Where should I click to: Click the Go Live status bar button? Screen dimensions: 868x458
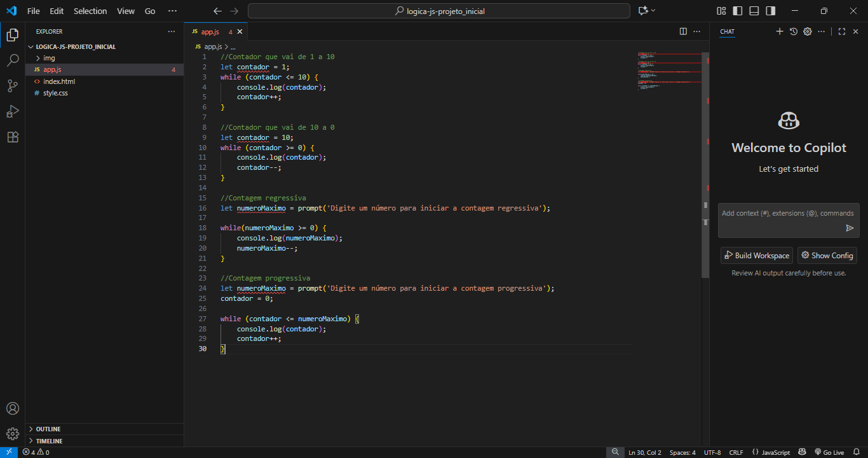click(829, 452)
